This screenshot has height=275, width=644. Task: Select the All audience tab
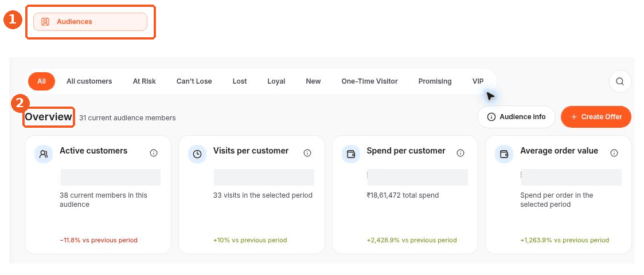pyautogui.click(x=41, y=81)
